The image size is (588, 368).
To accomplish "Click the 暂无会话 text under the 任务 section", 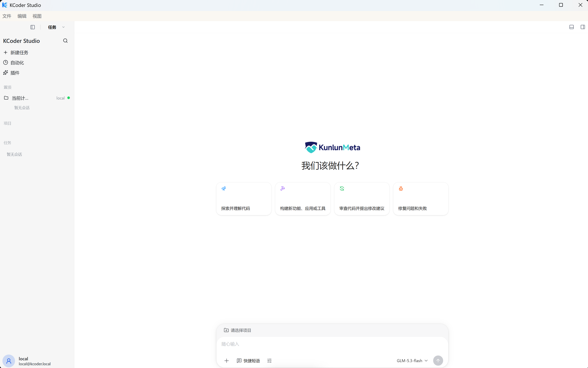I will pyautogui.click(x=14, y=155).
